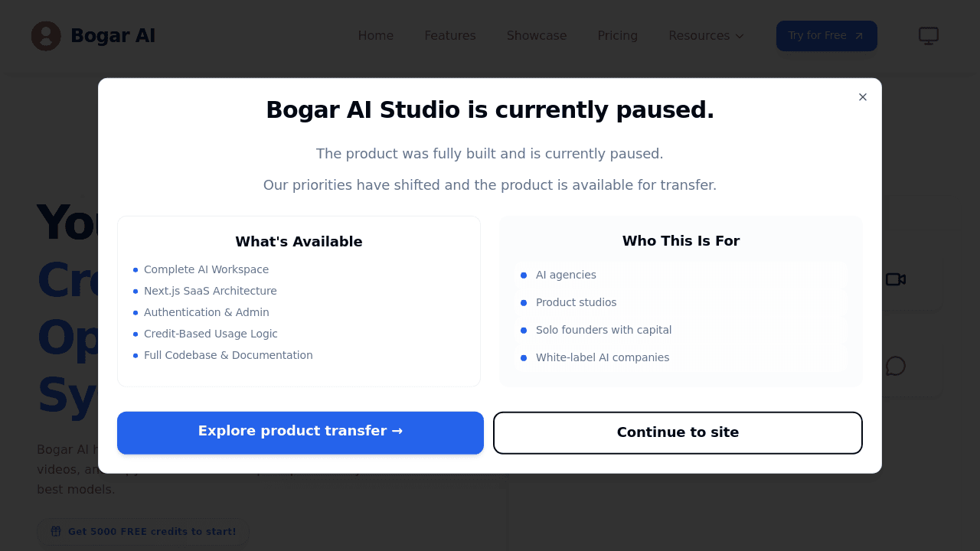
Task: Open the chat bubble icon on the right side
Action: pos(895,366)
